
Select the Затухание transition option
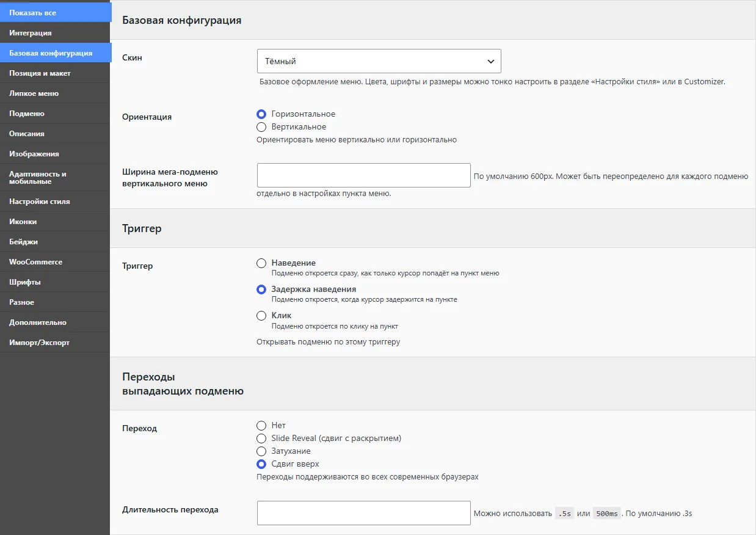pyautogui.click(x=261, y=451)
